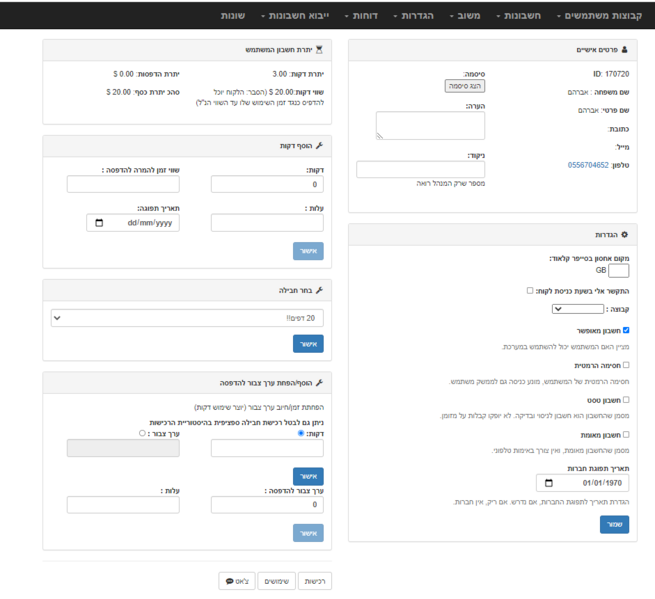Click the ID: 170720 text
Viewport: 655px width, 599px height.
(x=611, y=74)
